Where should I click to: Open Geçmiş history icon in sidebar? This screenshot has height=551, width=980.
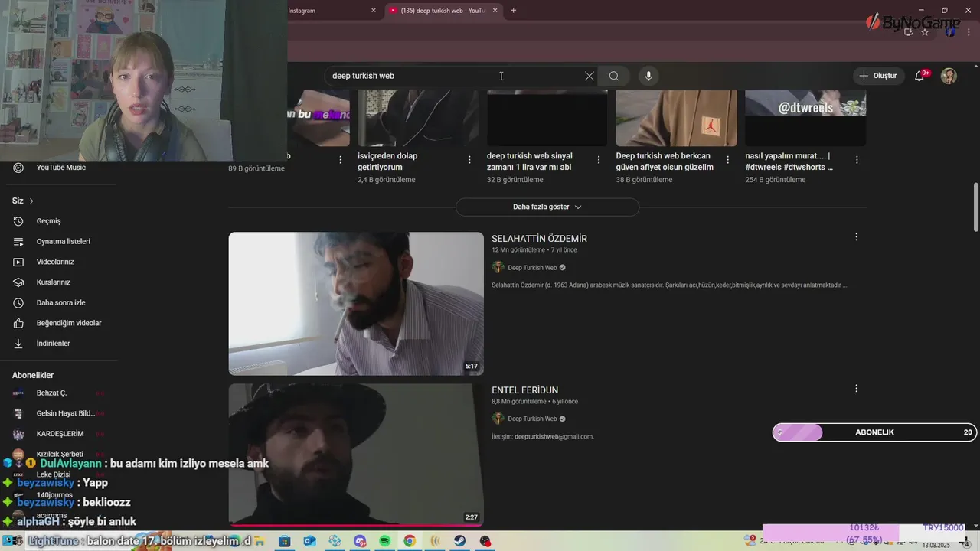[18, 221]
